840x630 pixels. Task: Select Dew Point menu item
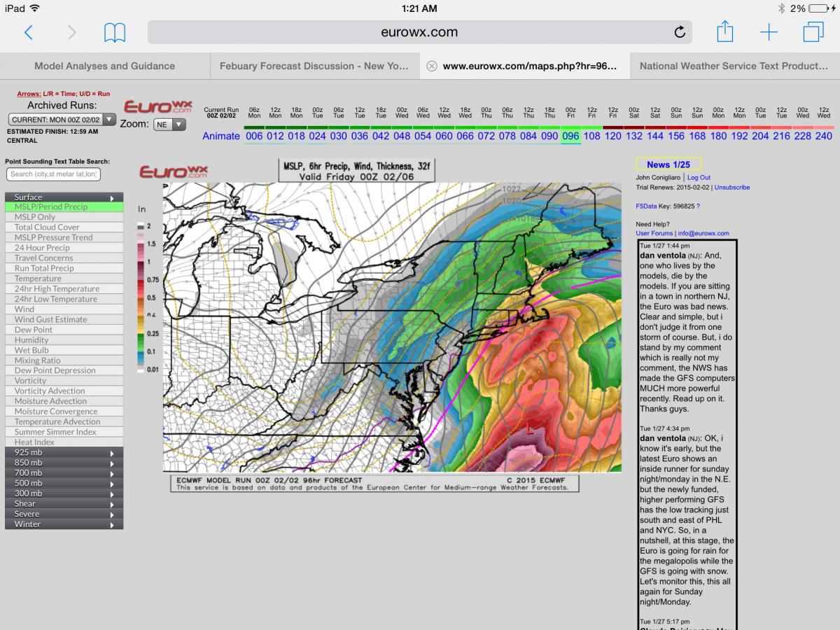point(64,330)
